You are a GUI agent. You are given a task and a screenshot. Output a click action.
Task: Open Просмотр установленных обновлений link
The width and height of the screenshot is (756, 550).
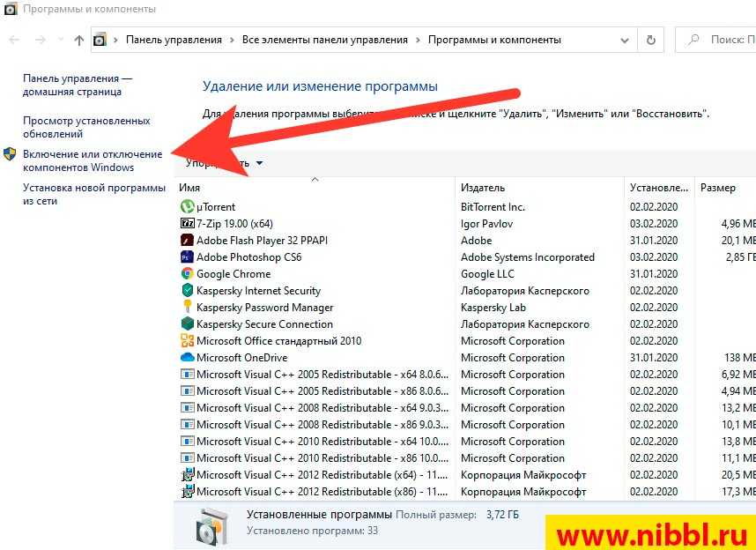(x=86, y=127)
